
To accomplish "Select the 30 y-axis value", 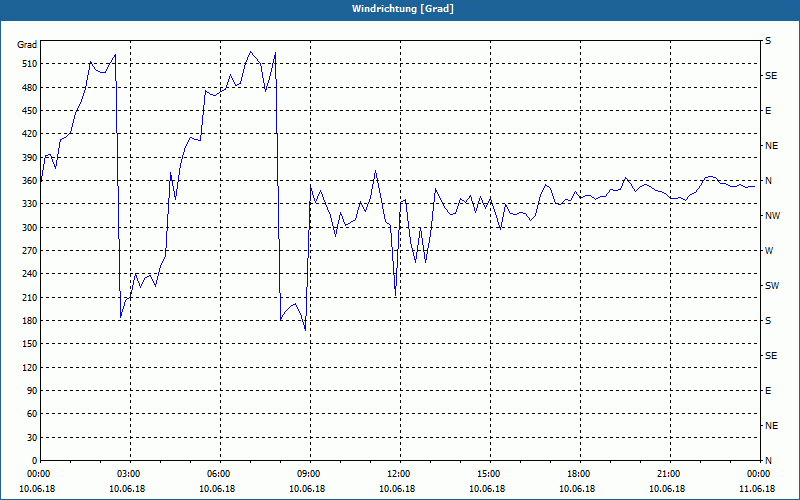I will (32, 438).
